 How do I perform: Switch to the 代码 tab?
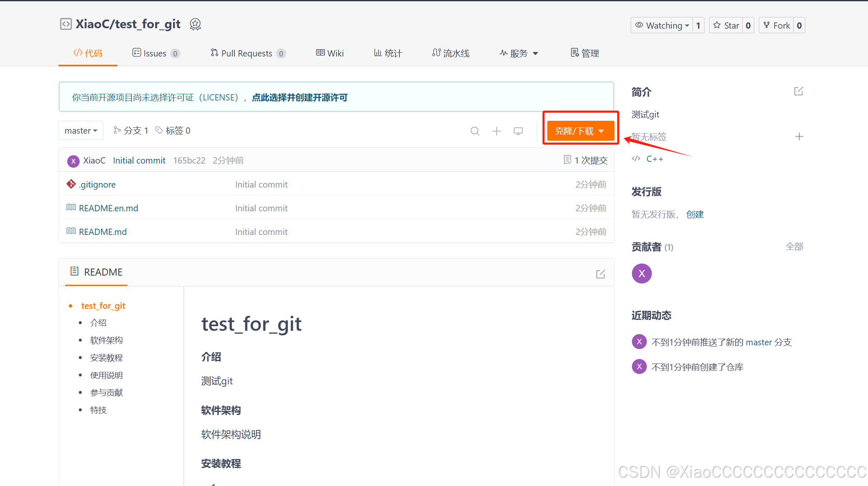click(88, 53)
